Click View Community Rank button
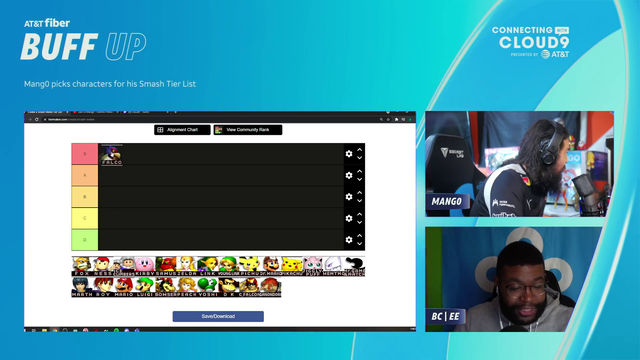The width and height of the screenshot is (640, 360). [248, 130]
